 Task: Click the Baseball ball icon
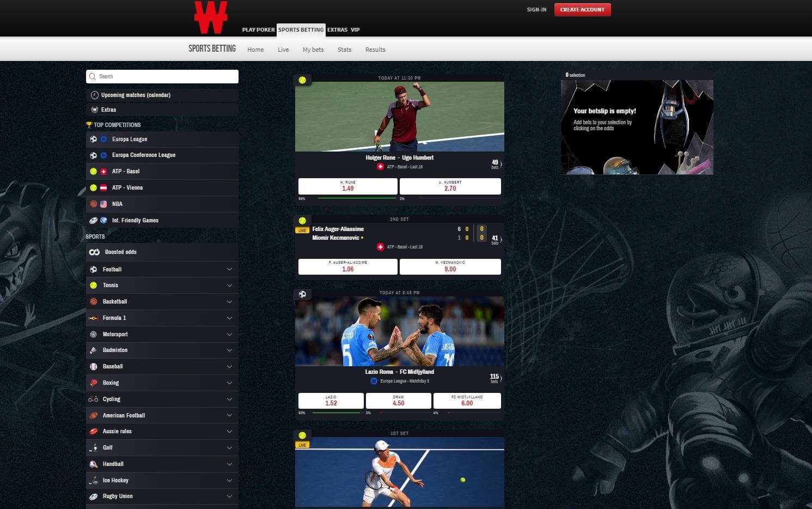[x=93, y=366]
